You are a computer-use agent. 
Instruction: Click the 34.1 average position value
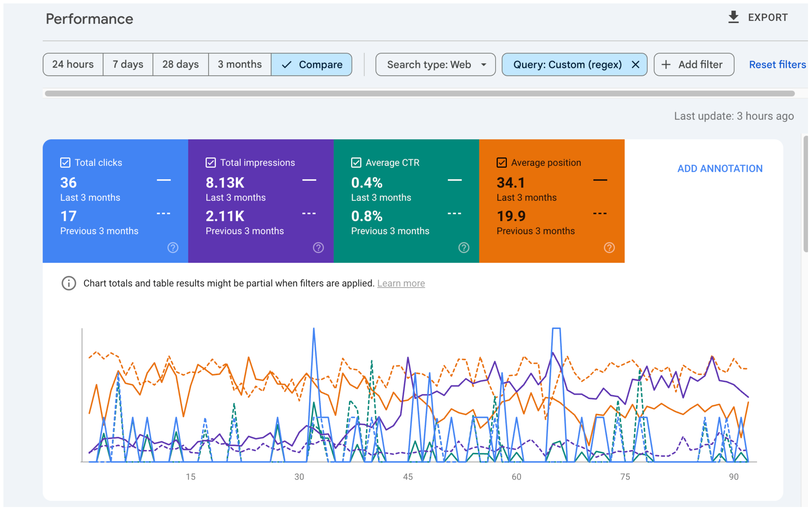click(511, 183)
